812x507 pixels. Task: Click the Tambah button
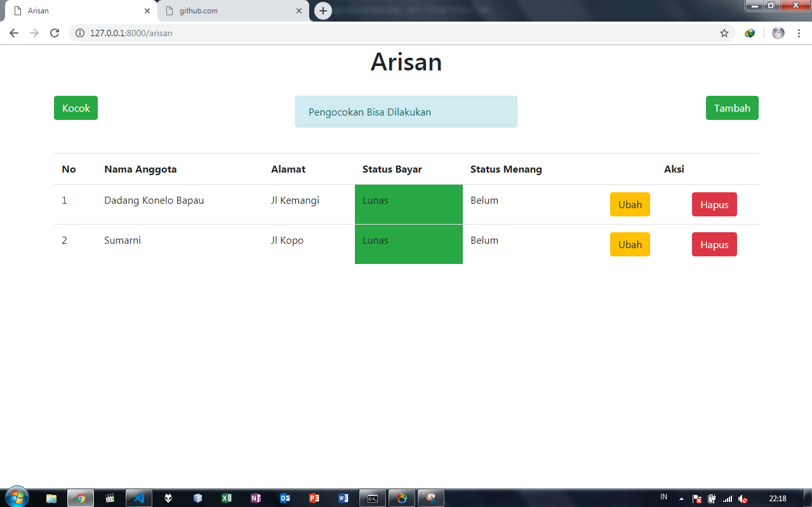[731, 108]
